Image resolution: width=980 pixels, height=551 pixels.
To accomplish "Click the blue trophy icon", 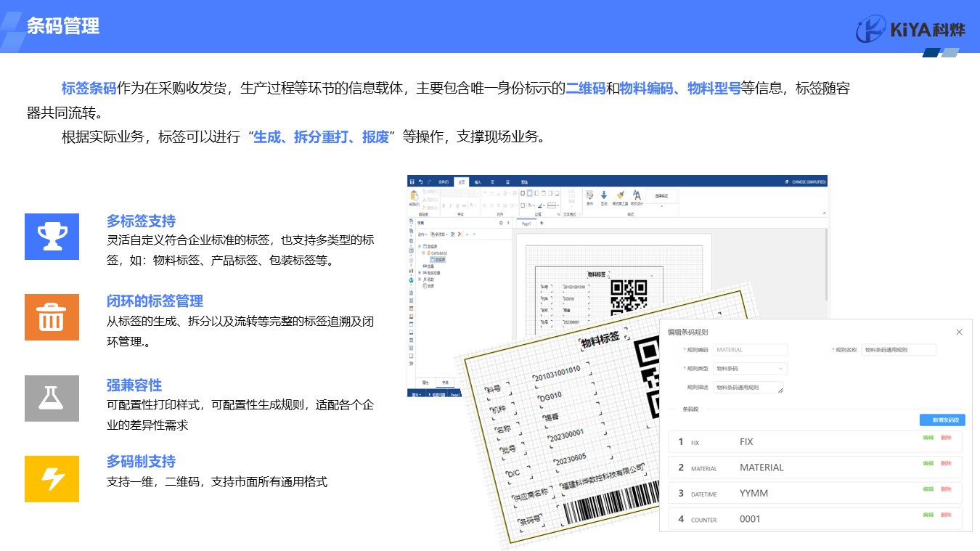I will coord(52,237).
